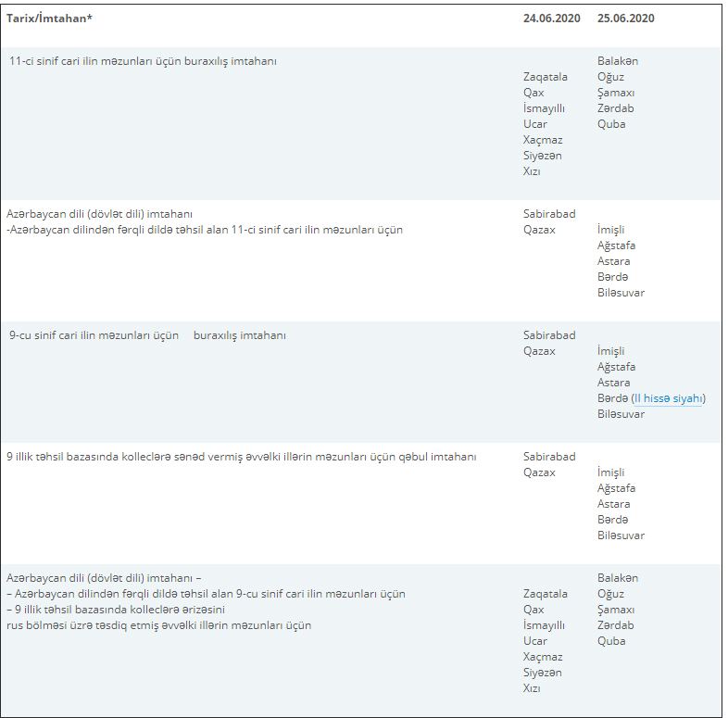Click "Sabirabad" in the 9-cu sinif row
This screenshot has height=718, width=728.
[549, 335]
